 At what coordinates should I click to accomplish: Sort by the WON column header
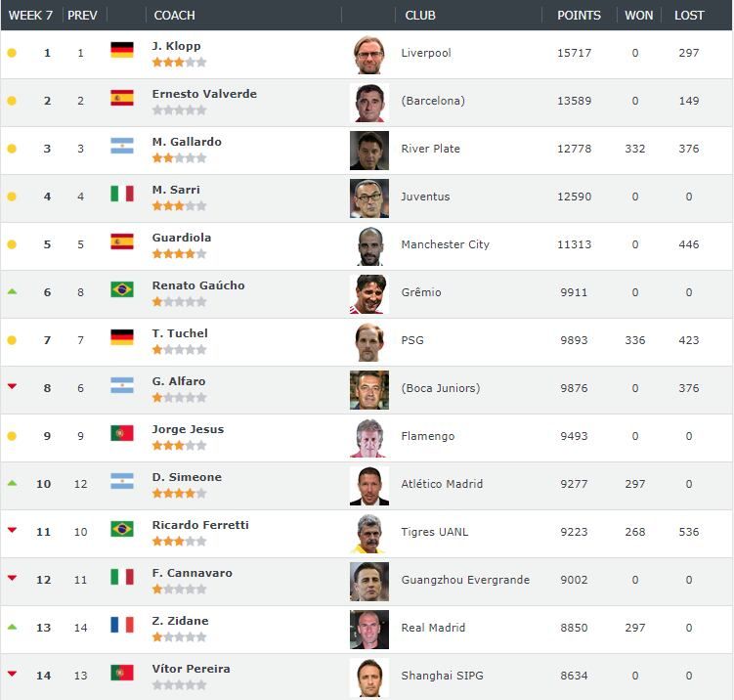click(x=639, y=16)
